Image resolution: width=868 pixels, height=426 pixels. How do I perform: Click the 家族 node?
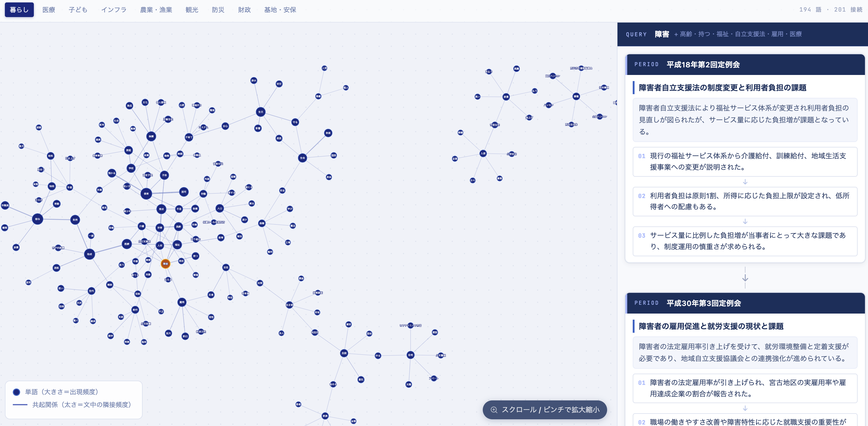point(325,416)
